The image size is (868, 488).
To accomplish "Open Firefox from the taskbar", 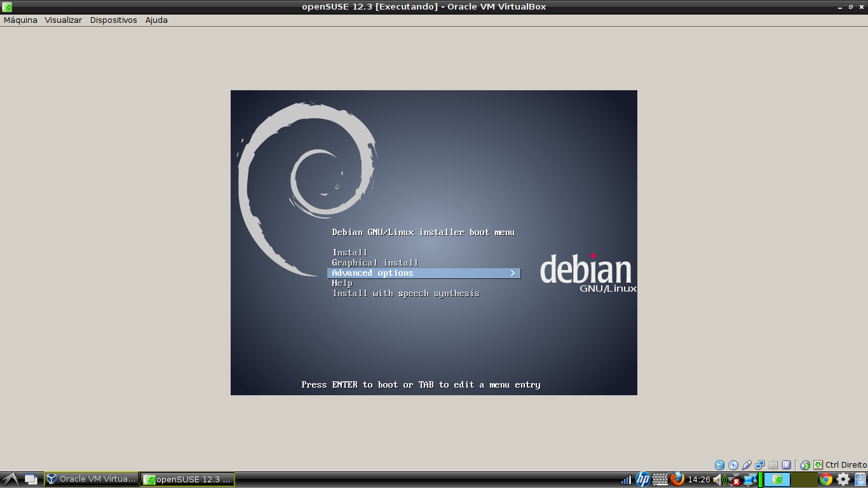I will [677, 480].
